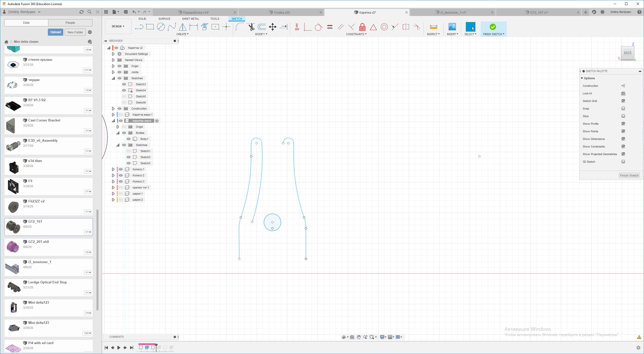Image resolution: width=644 pixels, height=354 pixels.
Task: Open the DESIGN workspace dropdown
Action: (x=118, y=26)
